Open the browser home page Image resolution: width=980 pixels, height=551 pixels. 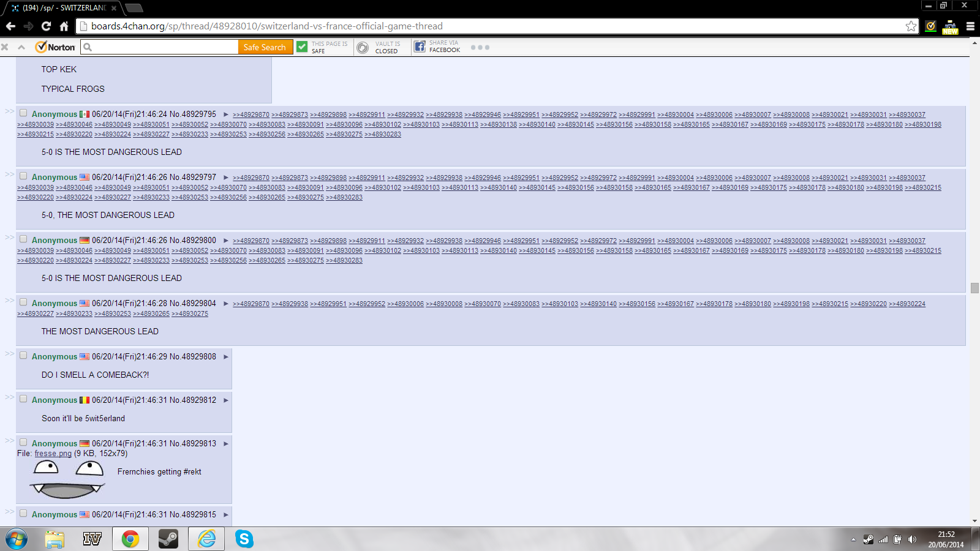pos(64,26)
